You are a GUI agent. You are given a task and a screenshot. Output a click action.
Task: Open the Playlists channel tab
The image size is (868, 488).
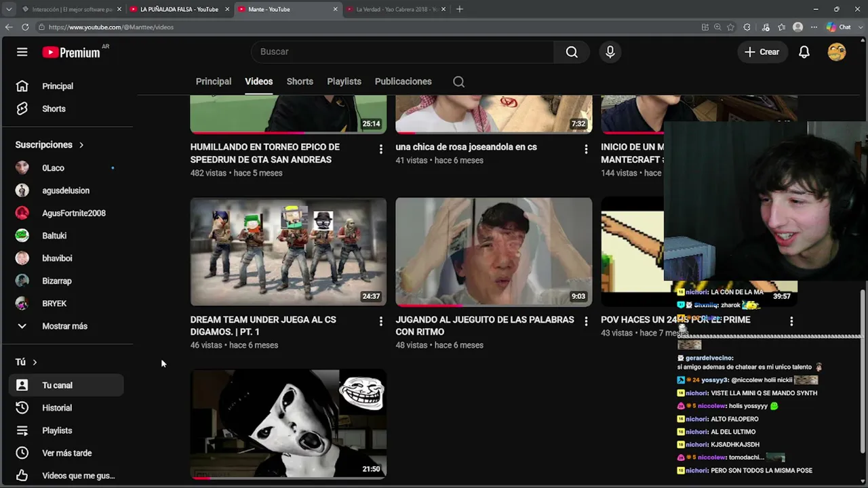[x=344, y=81]
